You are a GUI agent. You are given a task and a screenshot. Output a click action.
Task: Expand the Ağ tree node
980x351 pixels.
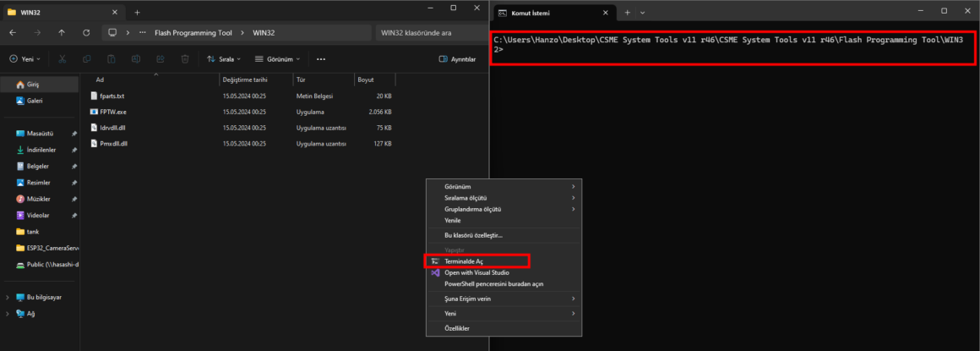(x=8, y=314)
